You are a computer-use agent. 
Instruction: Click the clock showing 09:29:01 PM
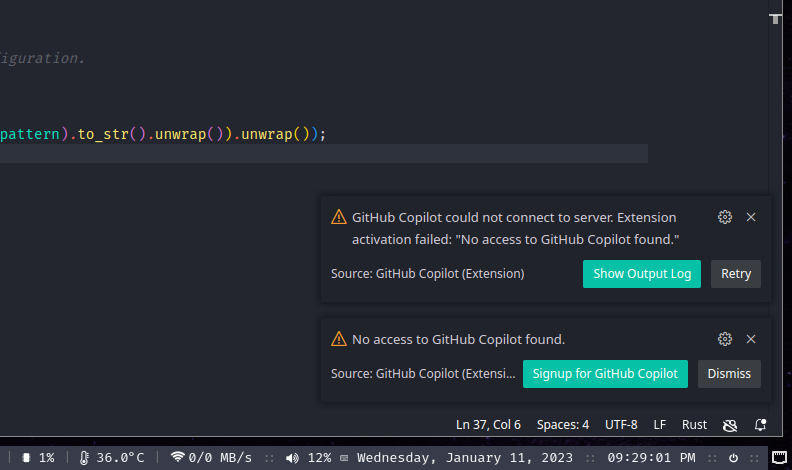coord(651,458)
